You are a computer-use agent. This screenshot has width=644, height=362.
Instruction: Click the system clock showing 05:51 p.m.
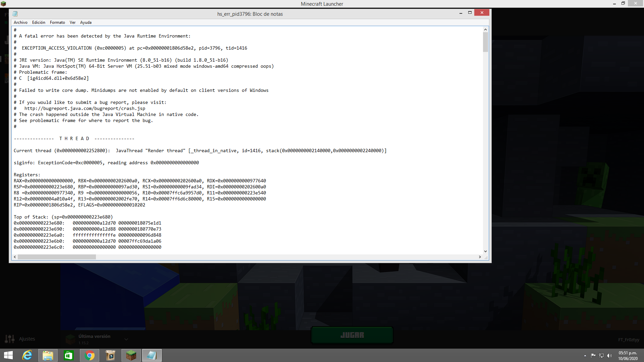(628, 356)
